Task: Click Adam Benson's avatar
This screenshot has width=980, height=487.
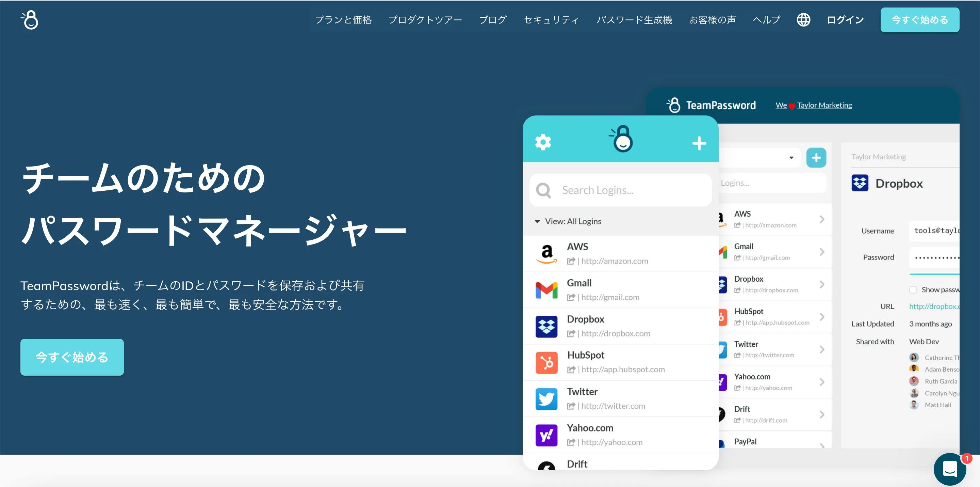Action: tap(914, 369)
